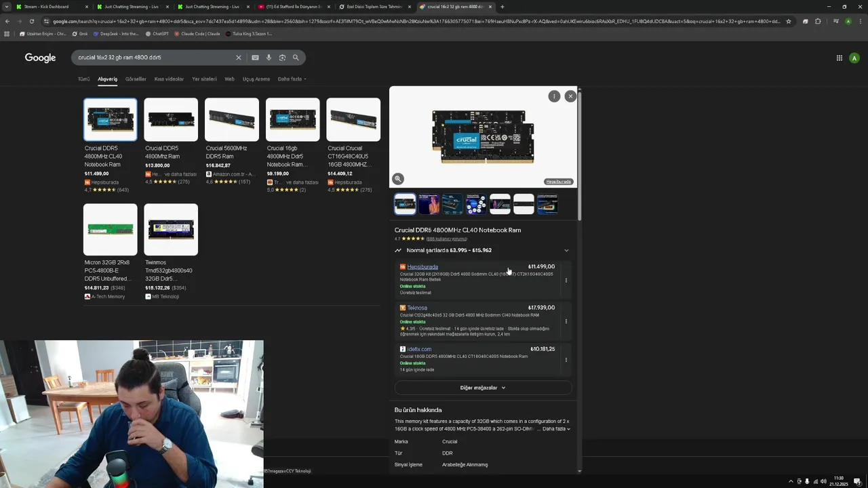This screenshot has height=488, width=868.
Task: Switch to the Web tab
Action: (229, 79)
